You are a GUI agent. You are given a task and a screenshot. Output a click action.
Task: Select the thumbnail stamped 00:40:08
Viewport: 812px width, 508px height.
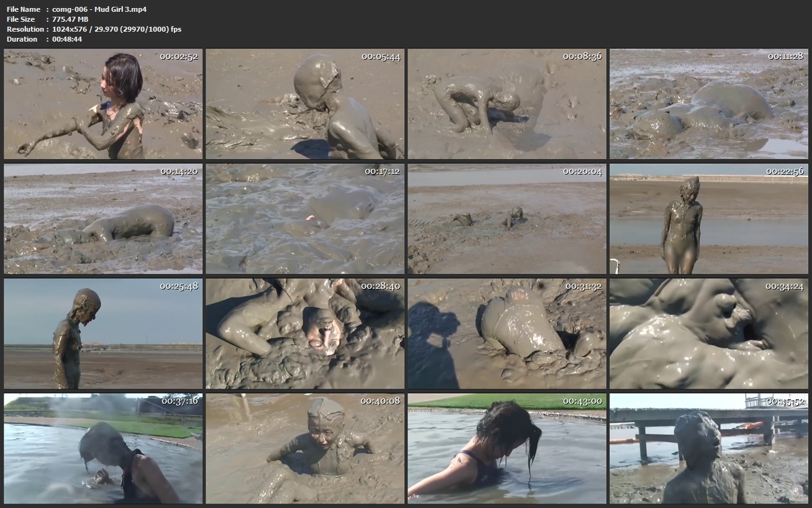tap(305, 448)
